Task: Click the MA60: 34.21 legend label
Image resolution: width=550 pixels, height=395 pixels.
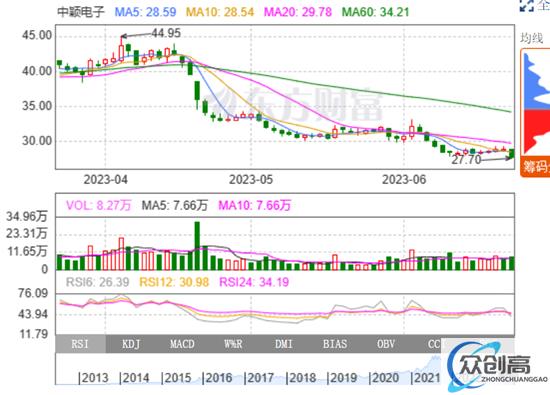Action: 376,12
